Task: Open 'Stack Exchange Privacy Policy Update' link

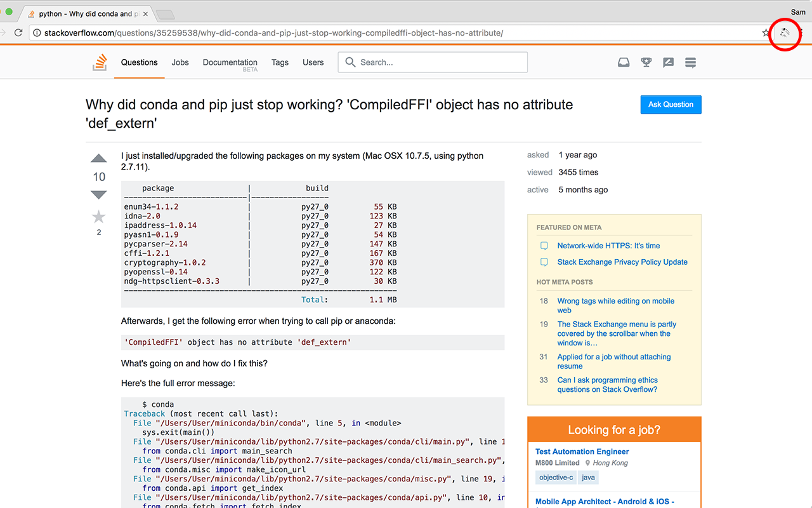Action: click(x=622, y=262)
